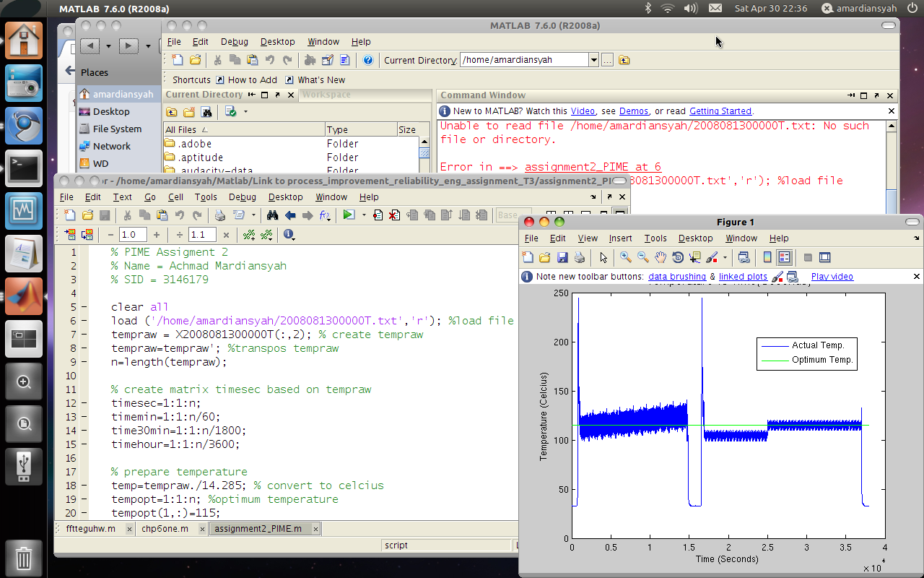Print the figure with the printer icon
The height and width of the screenshot is (578, 924).
click(579, 257)
